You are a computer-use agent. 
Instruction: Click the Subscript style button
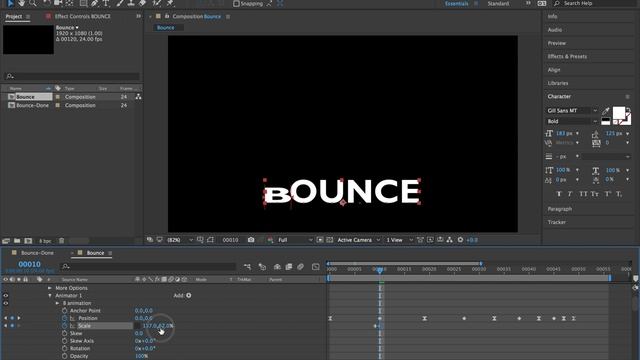coord(619,194)
